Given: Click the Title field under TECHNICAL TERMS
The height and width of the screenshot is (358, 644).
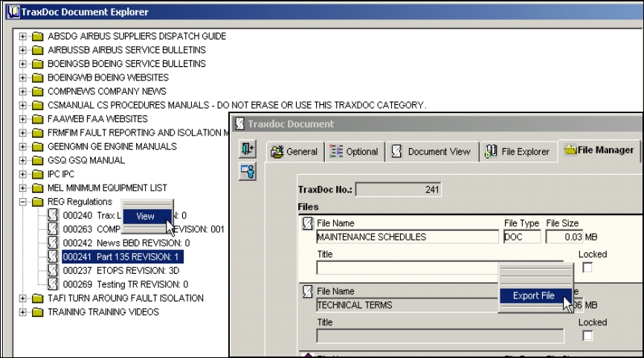Looking at the screenshot, I should click(440, 336).
